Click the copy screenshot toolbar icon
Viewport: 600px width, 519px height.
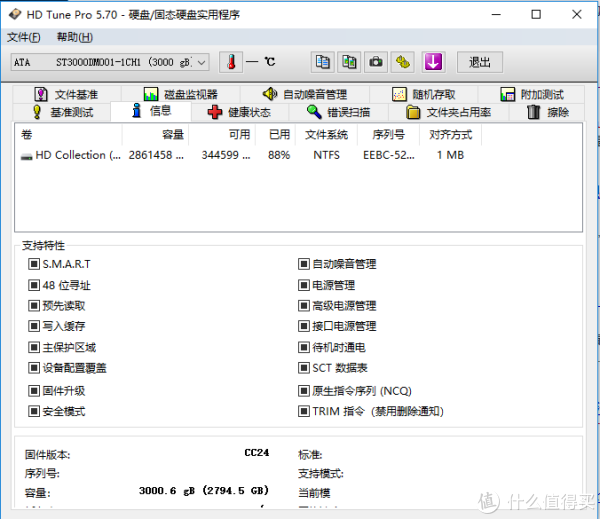click(349, 62)
